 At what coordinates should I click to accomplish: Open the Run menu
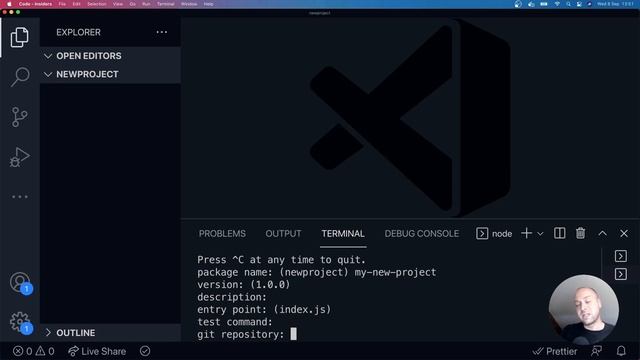coord(146,4)
